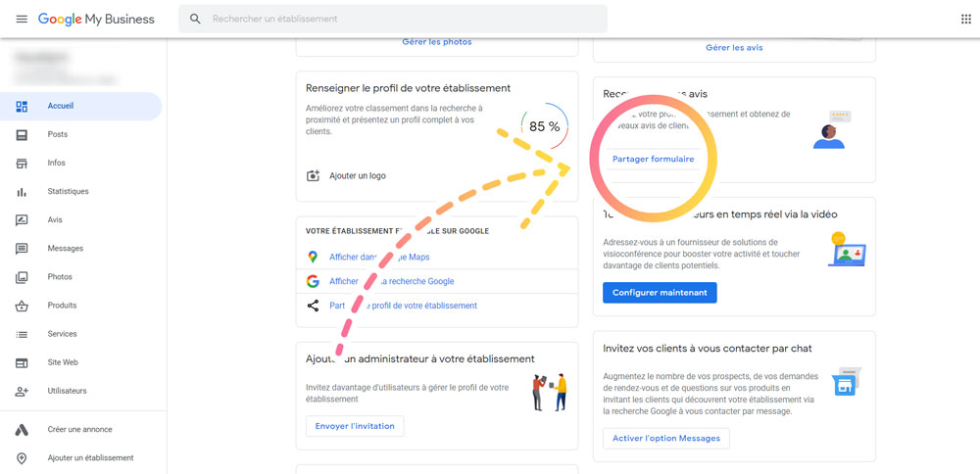Image resolution: width=980 pixels, height=474 pixels.
Task: Click the Produits basket icon
Action: pos(22,306)
